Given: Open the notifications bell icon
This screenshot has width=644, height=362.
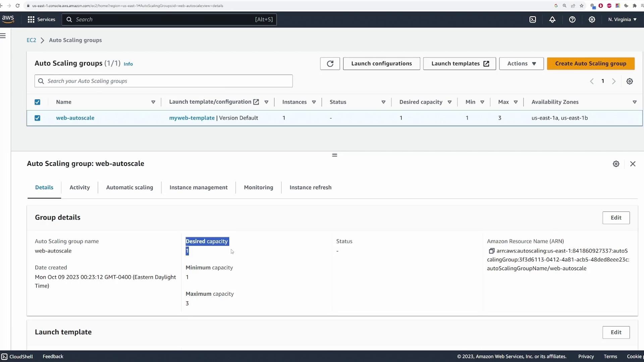Looking at the screenshot, I should tap(552, 19).
